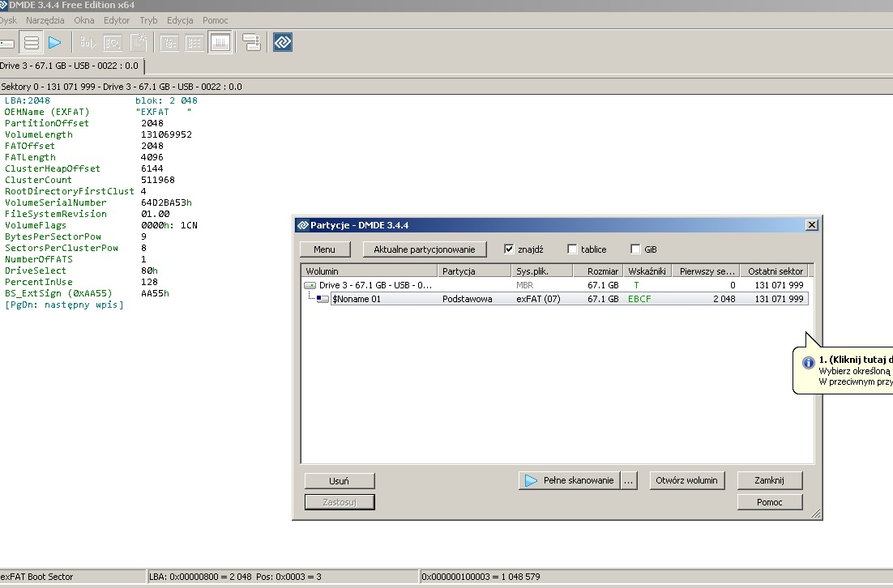This screenshot has width=893, height=588.
Task: Click the greyed recover/new-items toolbar icon
Action: [139, 43]
